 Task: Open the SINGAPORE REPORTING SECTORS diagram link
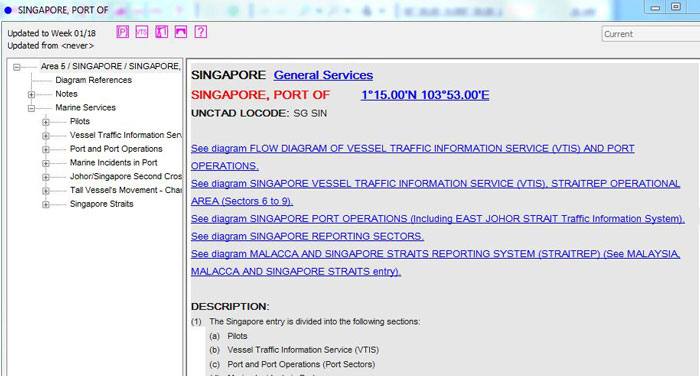[x=308, y=236]
